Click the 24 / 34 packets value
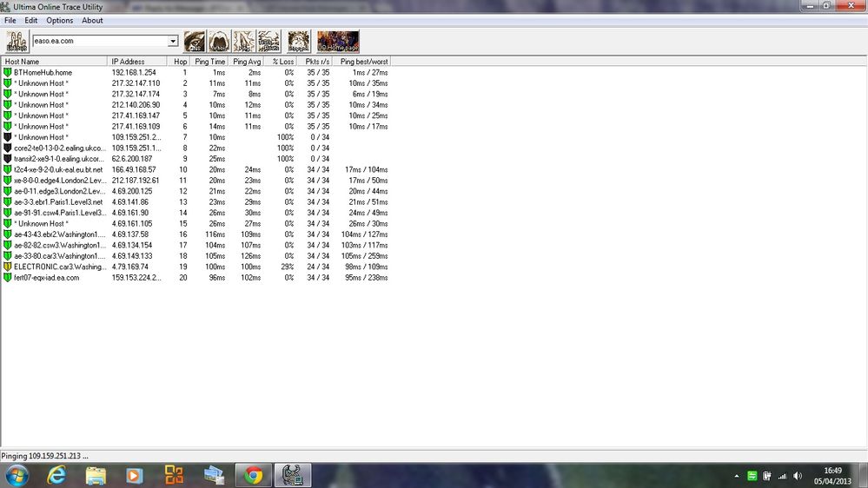Screen dimensions: 868x488 tap(318, 267)
